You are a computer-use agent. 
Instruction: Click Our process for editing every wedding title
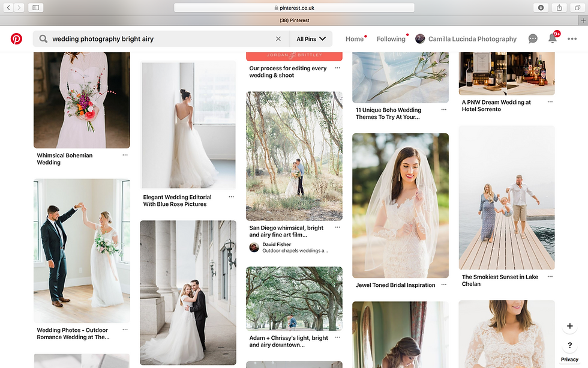(x=287, y=71)
